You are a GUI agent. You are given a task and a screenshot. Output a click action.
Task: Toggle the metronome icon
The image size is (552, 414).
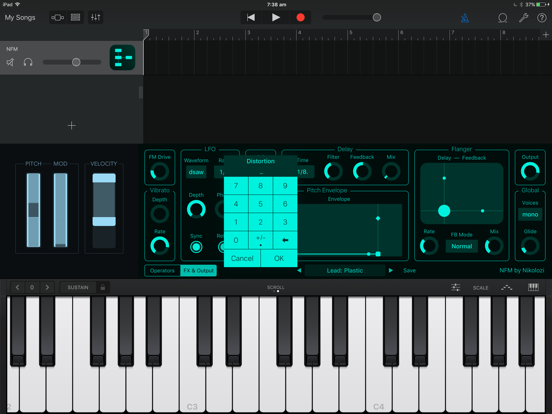pos(465,18)
